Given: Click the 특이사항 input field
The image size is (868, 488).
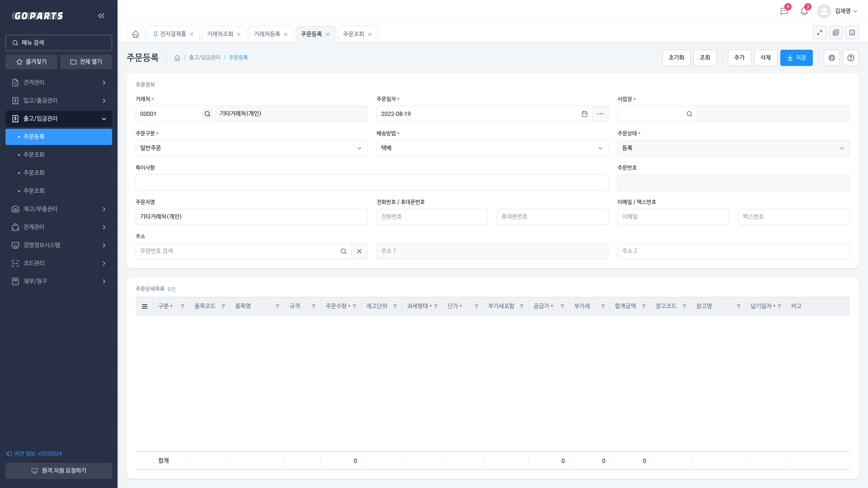Looking at the screenshot, I should [372, 183].
